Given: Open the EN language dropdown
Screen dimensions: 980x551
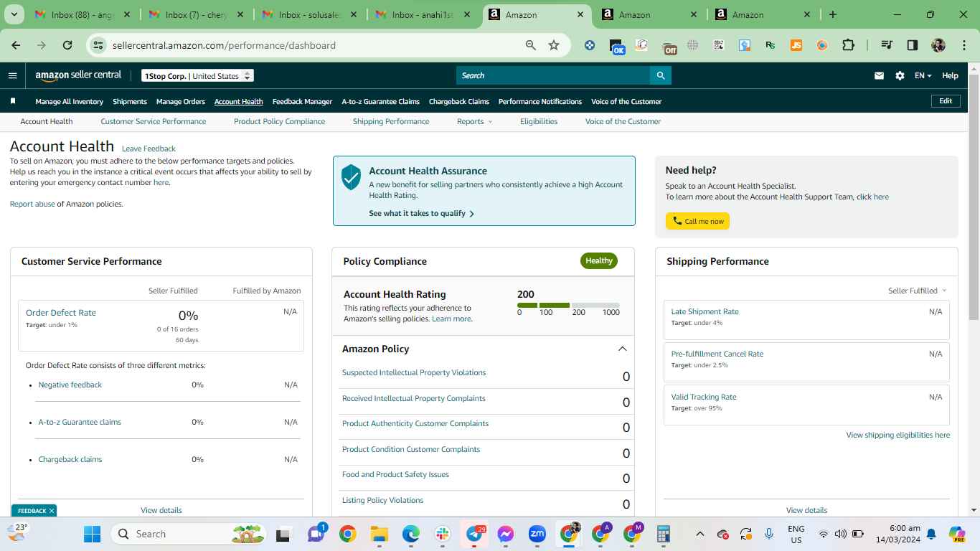Looking at the screenshot, I should (x=923, y=75).
